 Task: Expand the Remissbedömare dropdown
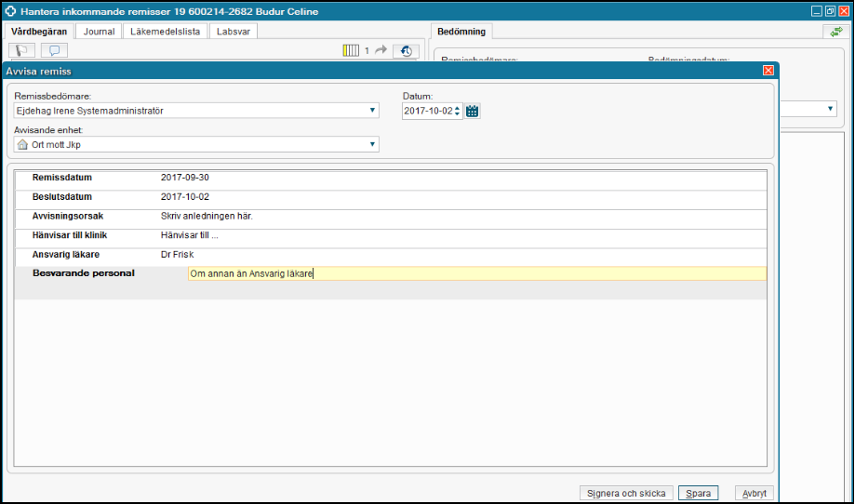[373, 111]
